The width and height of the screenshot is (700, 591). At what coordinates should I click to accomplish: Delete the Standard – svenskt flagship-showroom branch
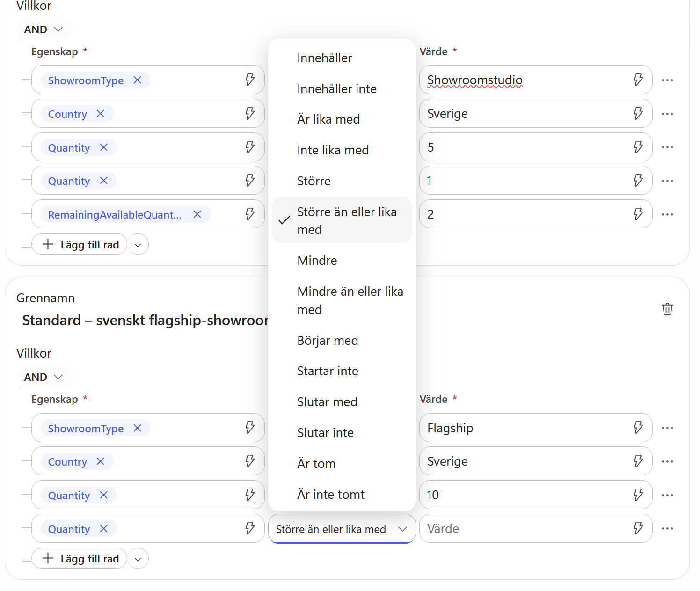click(x=667, y=309)
